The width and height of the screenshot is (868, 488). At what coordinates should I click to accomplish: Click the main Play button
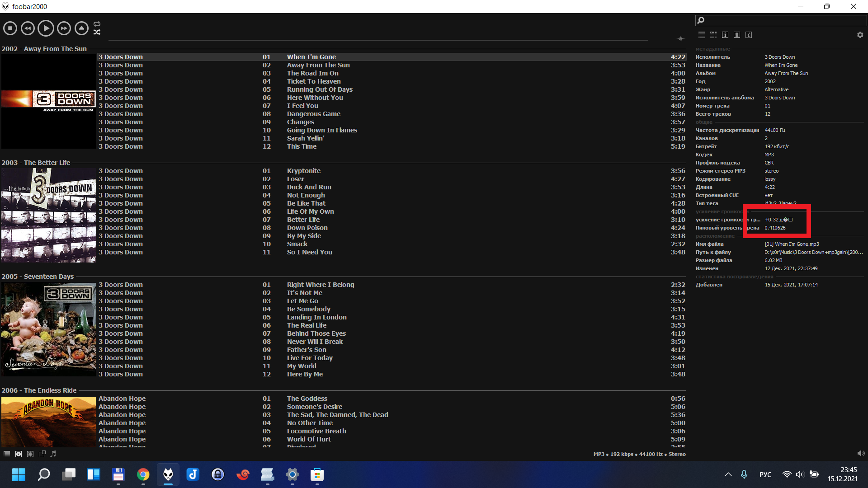(46, 28)
